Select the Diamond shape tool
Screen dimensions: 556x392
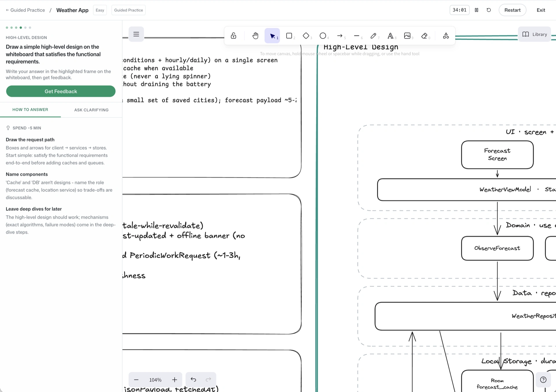306,36
